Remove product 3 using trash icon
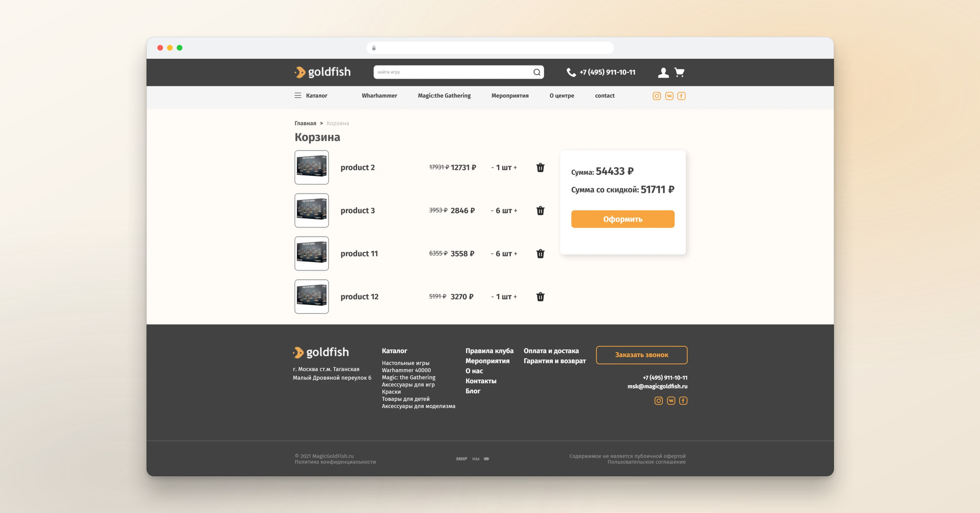The image size is (980, 513). tap(540, 211)
